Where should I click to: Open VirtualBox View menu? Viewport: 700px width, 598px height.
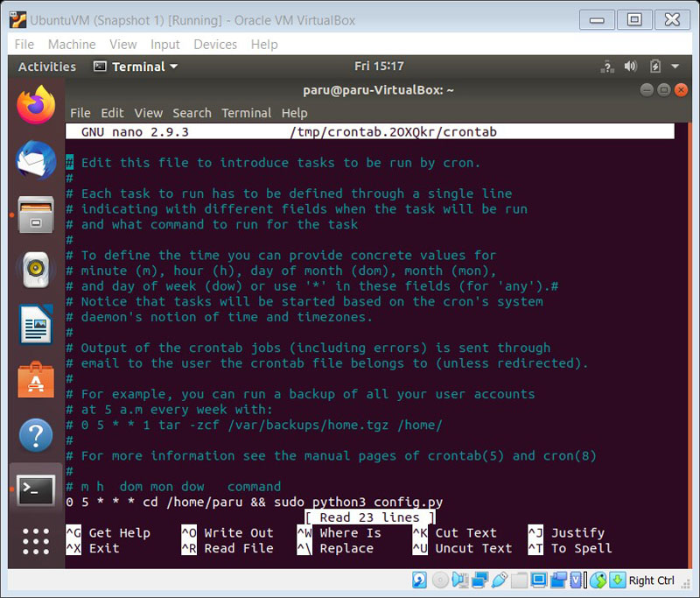(x=123, y=44)
